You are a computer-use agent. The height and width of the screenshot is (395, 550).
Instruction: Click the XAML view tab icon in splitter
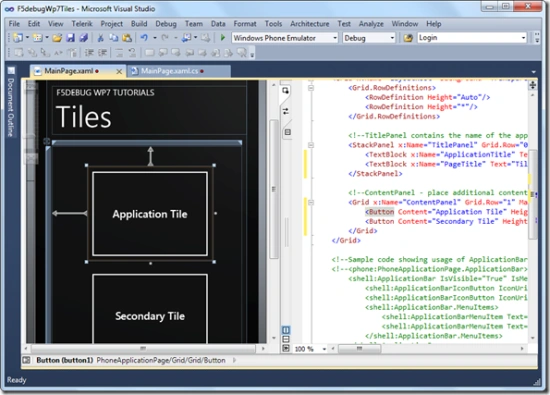(x=288, y=132)
